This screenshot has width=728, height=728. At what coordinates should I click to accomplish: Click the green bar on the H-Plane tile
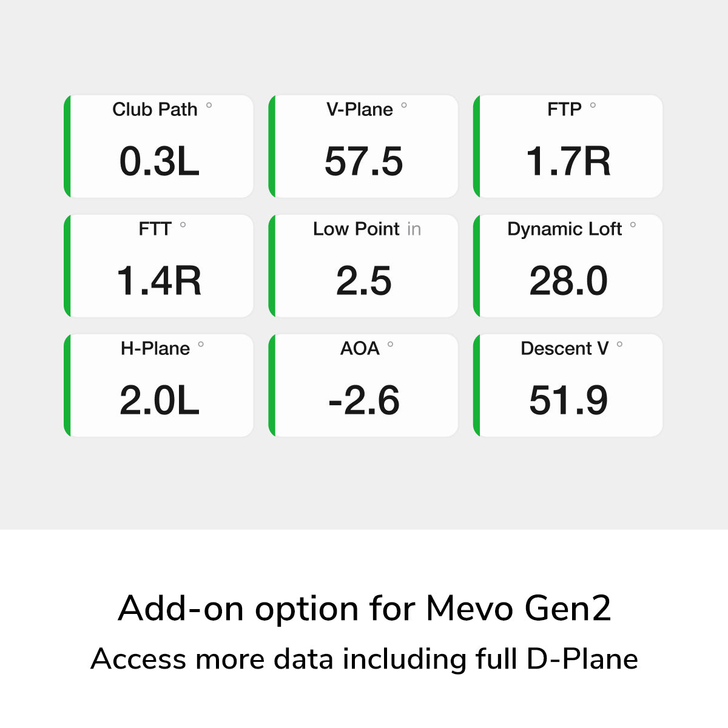(67, 385)
